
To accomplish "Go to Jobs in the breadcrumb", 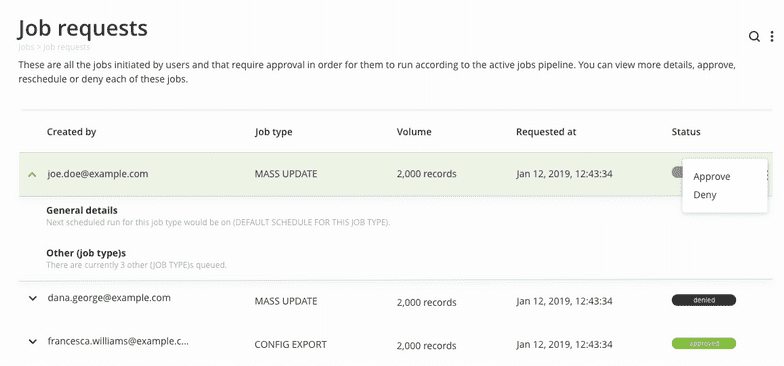I will coord(26,48).
